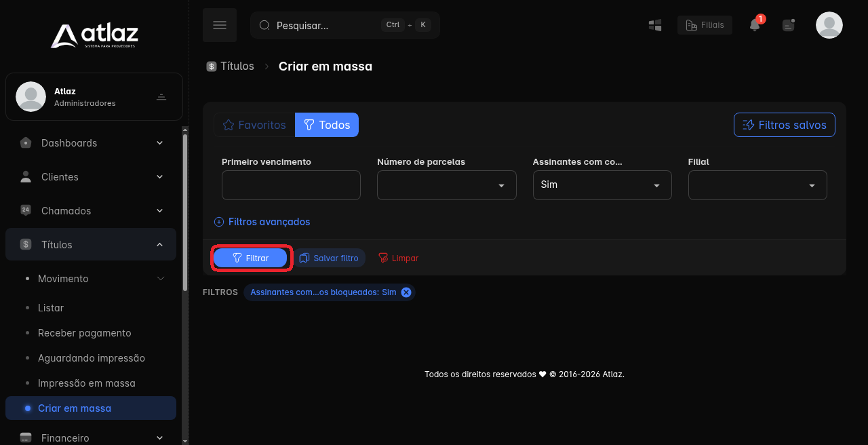Click the Salvar filtro button
The width and height of the screenshot is (868, 445).
pos(329,258)
